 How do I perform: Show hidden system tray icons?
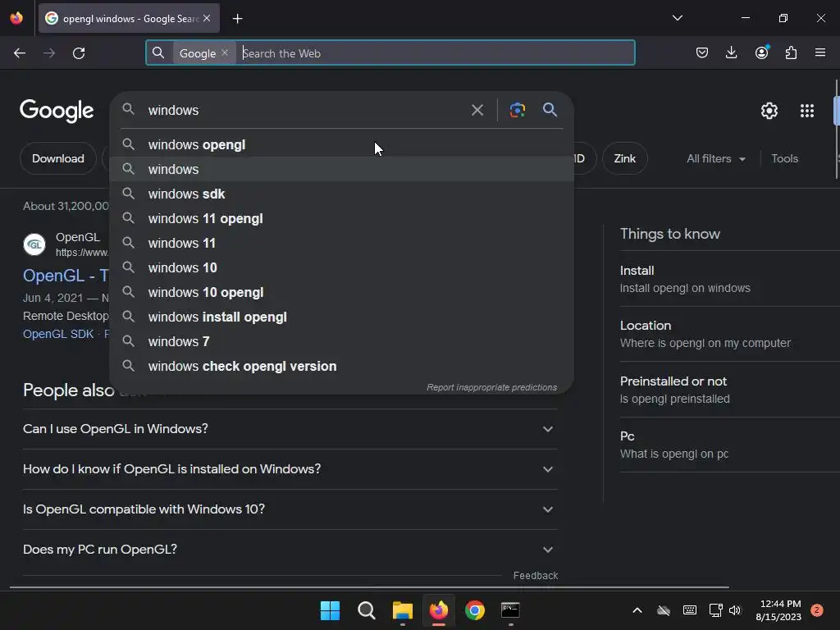637,610
